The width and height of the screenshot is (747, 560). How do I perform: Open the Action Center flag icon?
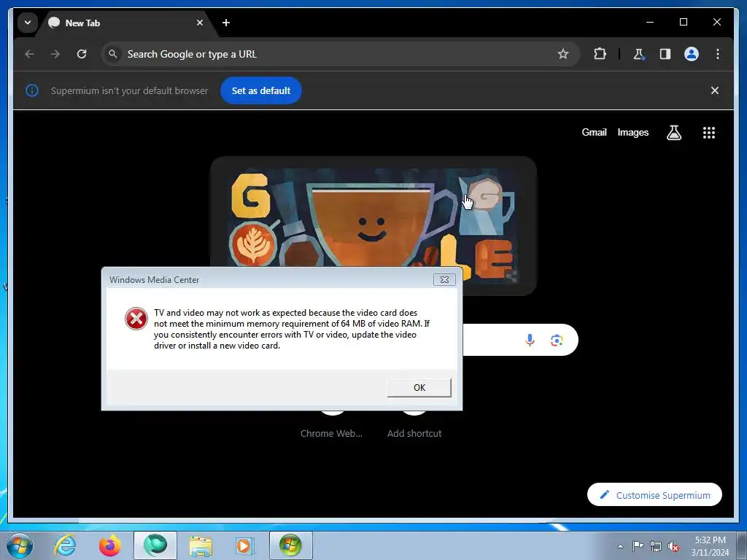[638, 546]
